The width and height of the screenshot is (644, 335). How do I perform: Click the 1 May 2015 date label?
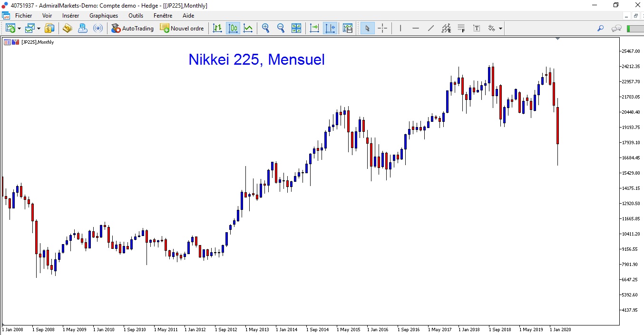[348, 329]
